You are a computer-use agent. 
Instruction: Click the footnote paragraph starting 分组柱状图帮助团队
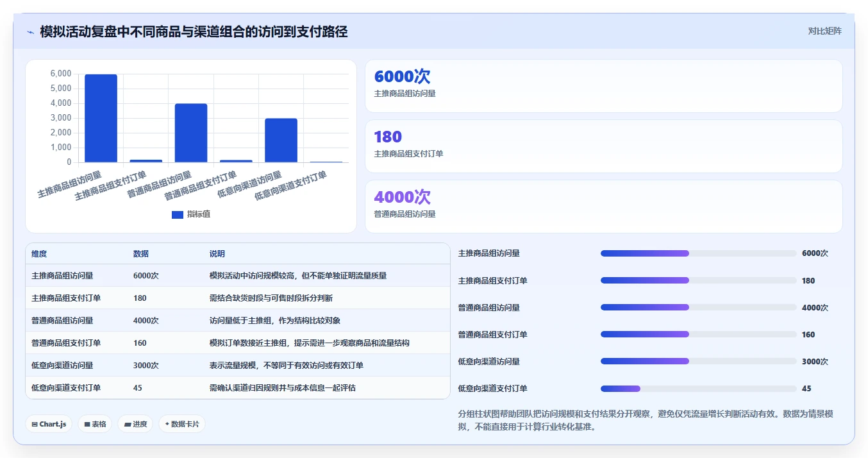point(646,420)
